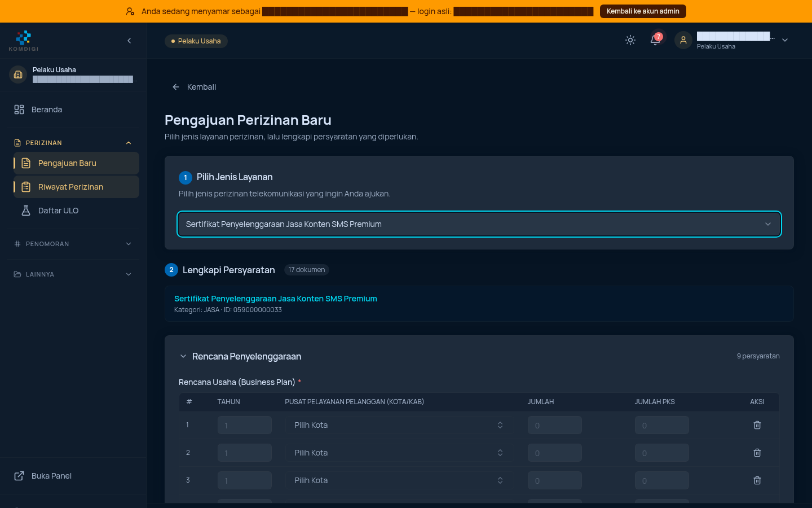This screenshot has height=508, width=812.
Task: Click the Pelaku Usaha status badge
Action: pyautogui.click(x=196, y=41)
